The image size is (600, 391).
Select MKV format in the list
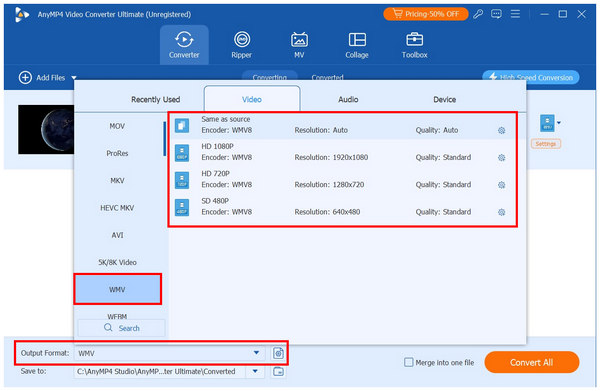coord(117,181)
